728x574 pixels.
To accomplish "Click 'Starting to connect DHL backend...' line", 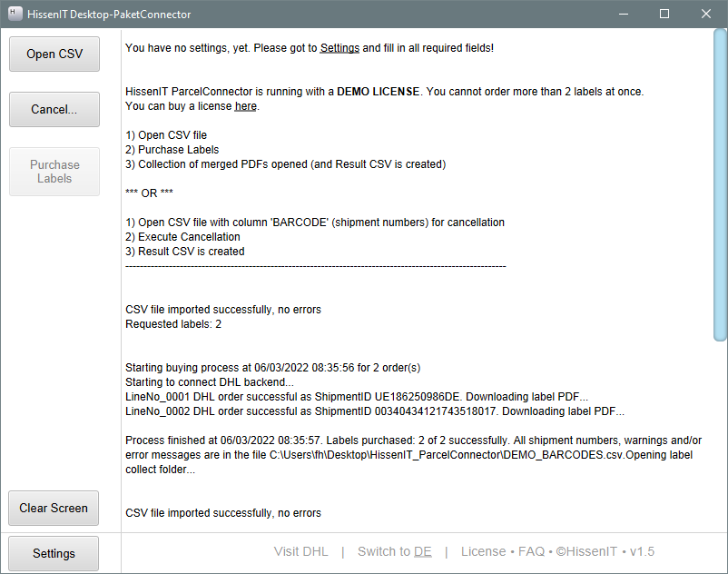I will click(210, 382).
